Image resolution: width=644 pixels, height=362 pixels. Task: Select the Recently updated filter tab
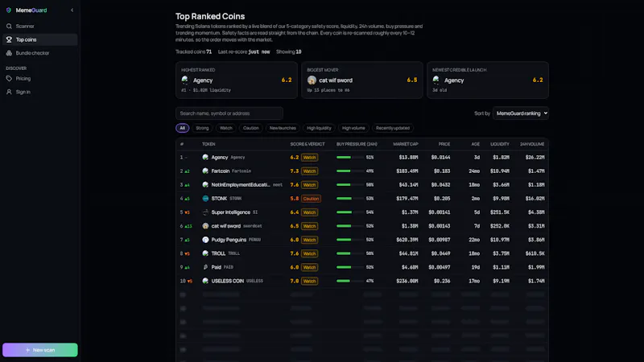(x=393, y=128)
